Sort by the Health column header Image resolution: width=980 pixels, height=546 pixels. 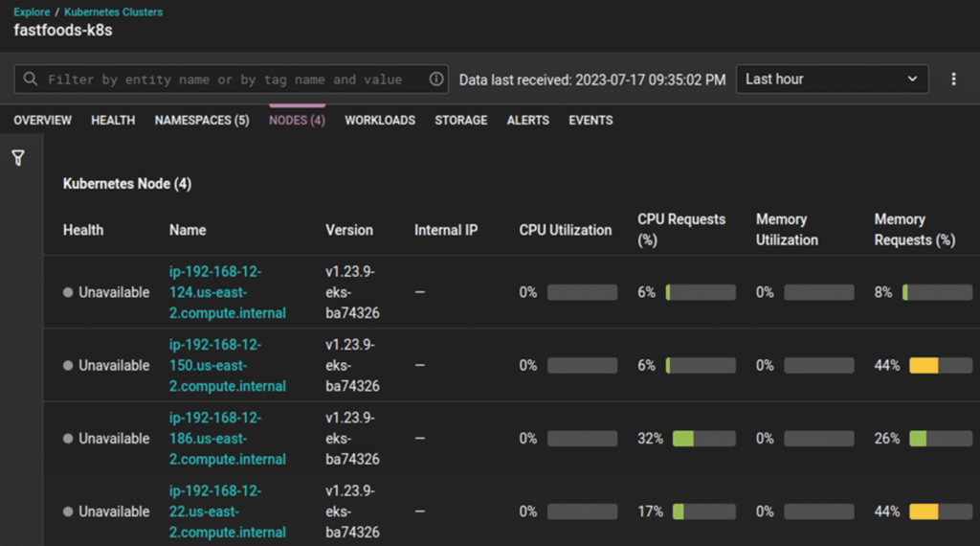pyautogui.click(x=83, y=230)
